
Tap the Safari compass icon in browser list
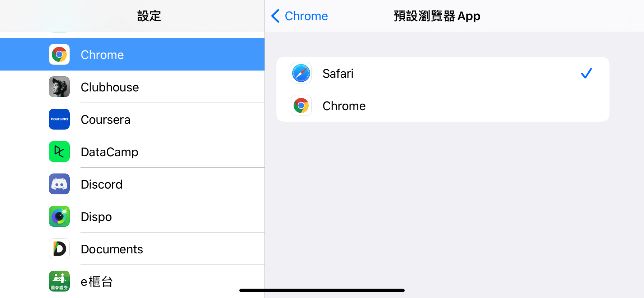coord(301,73)
